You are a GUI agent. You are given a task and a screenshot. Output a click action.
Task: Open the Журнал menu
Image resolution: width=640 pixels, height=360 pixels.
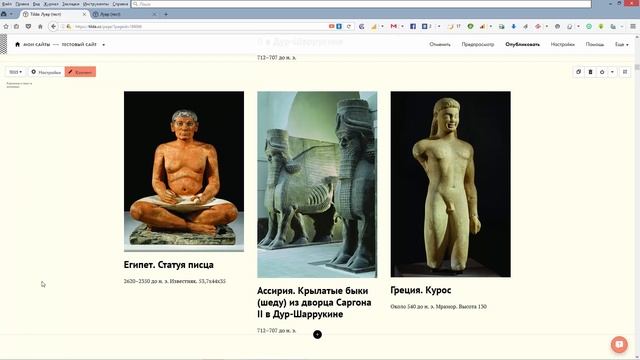click(x=51, y=4)
